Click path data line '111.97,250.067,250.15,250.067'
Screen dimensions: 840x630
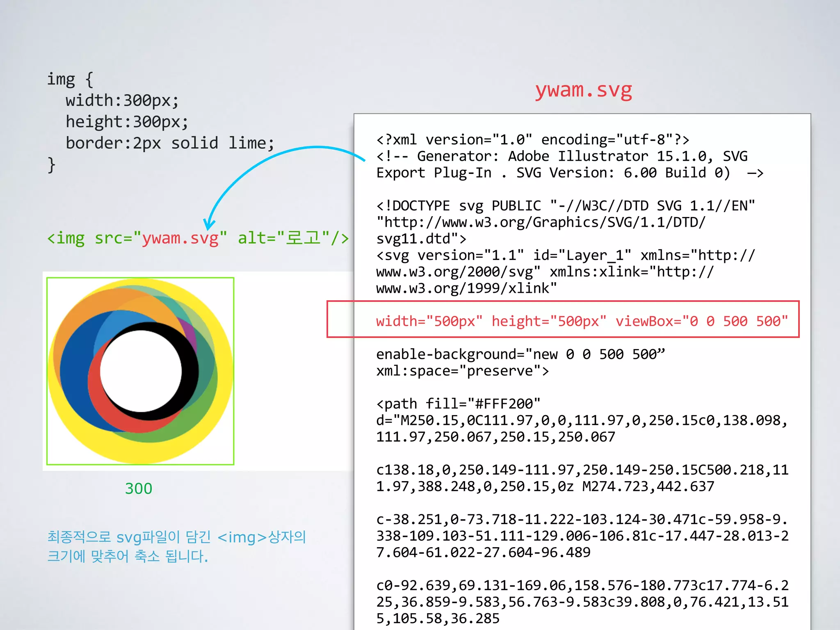(x=495, y=437)
